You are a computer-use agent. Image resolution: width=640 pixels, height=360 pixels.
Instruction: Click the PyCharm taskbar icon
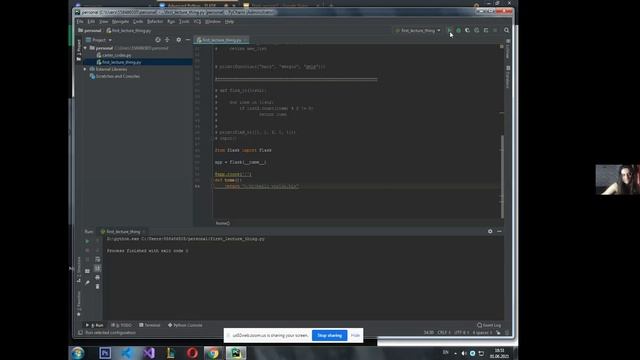(x=236, y=353)
